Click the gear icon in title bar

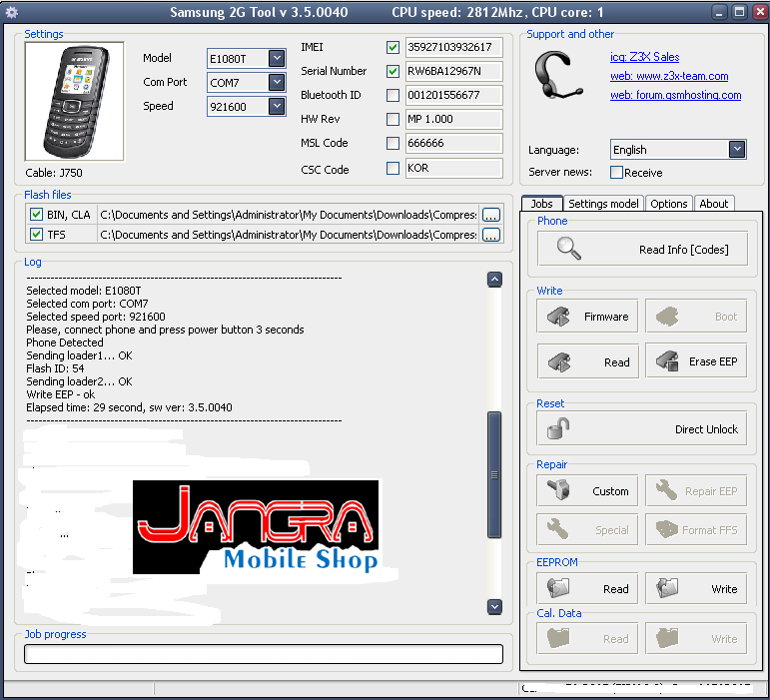point(12,12)
